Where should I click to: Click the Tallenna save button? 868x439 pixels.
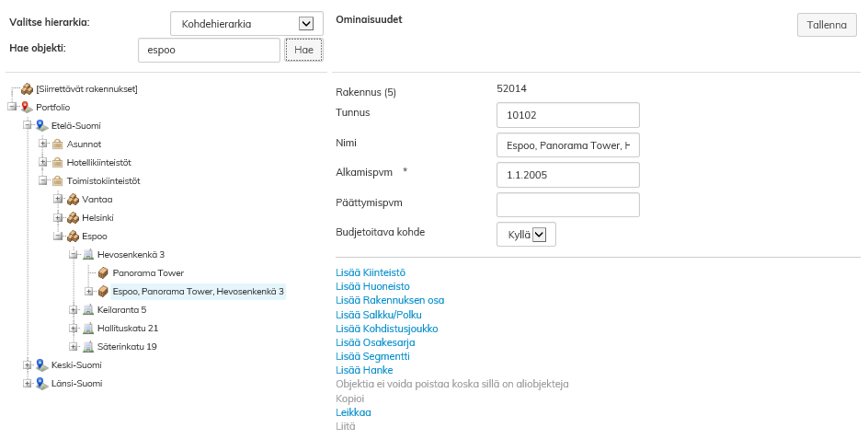pos(826,25)
